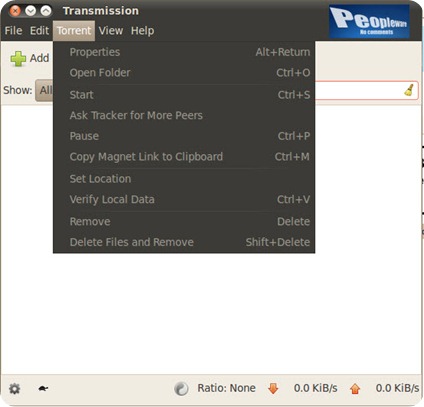Open the gear options icon in status bar
The height and width of the screenshot is (407, 424).
14,389
